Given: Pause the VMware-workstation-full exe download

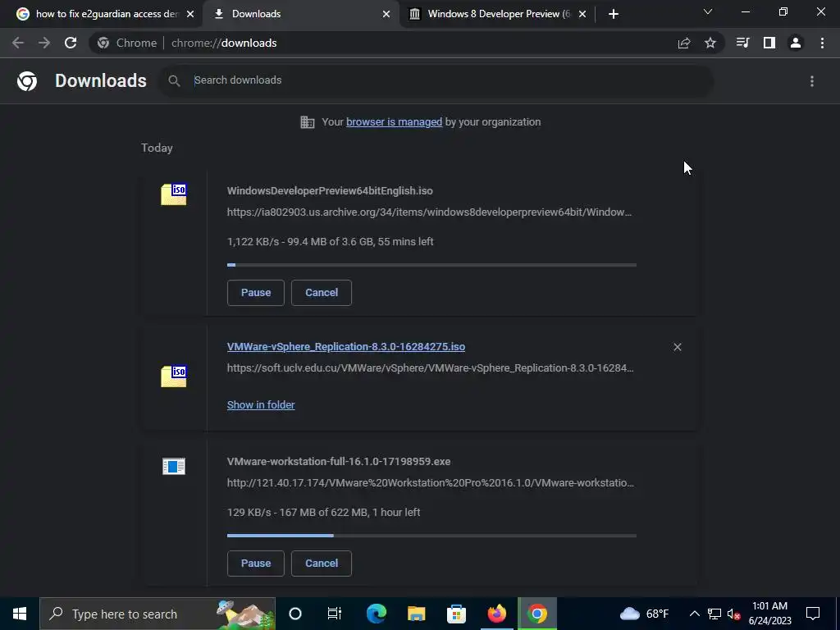Looking at the screenshot, I should (256, 563).
